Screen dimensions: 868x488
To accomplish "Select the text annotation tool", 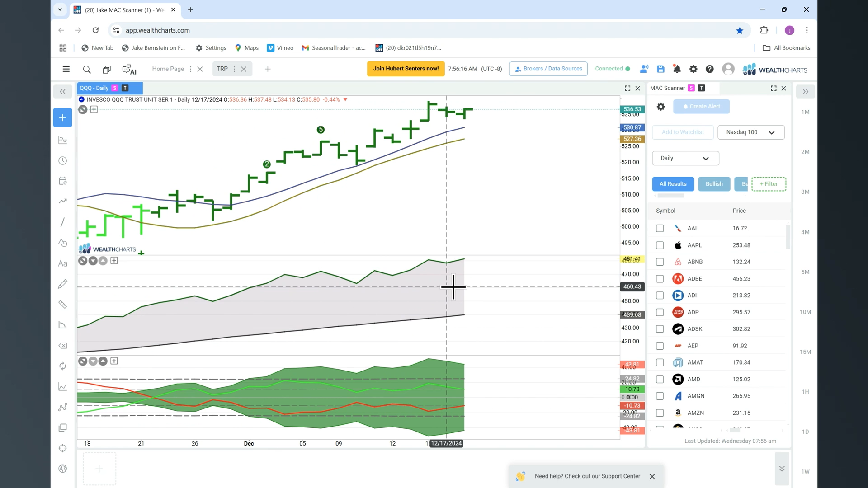I will pos(63,263).
